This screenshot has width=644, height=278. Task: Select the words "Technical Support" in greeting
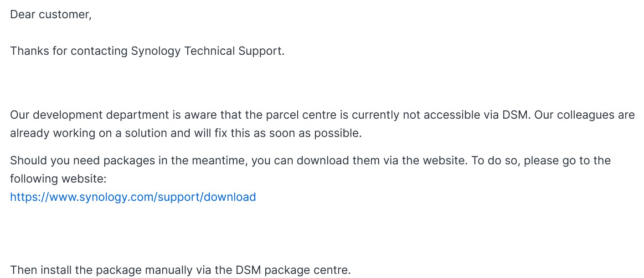(234, 51)
